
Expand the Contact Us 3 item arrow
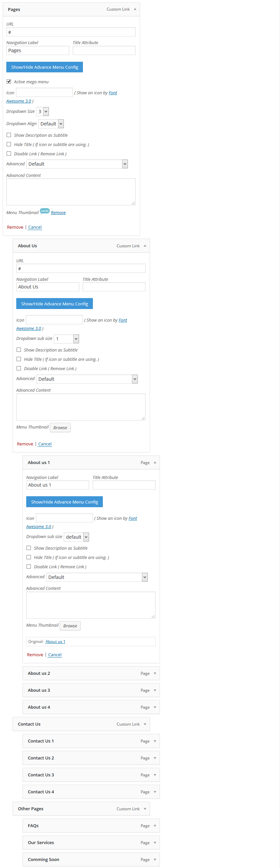(155, 775)
